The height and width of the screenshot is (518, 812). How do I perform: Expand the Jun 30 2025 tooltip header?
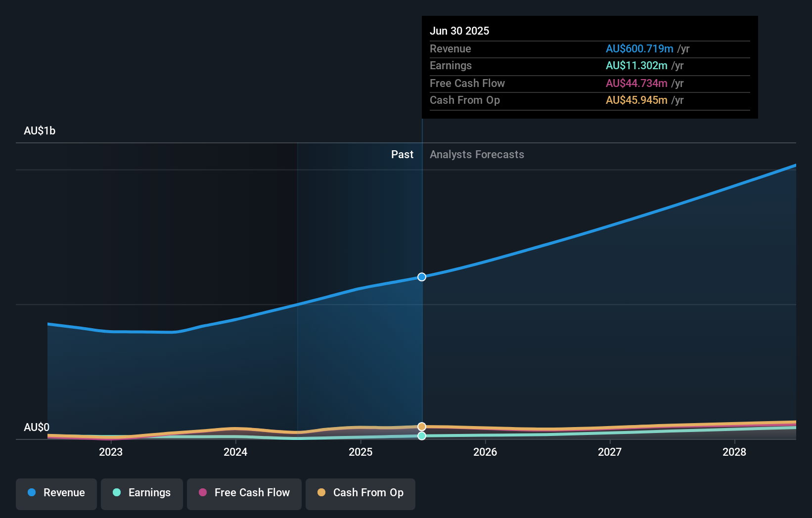pos(459,31)
